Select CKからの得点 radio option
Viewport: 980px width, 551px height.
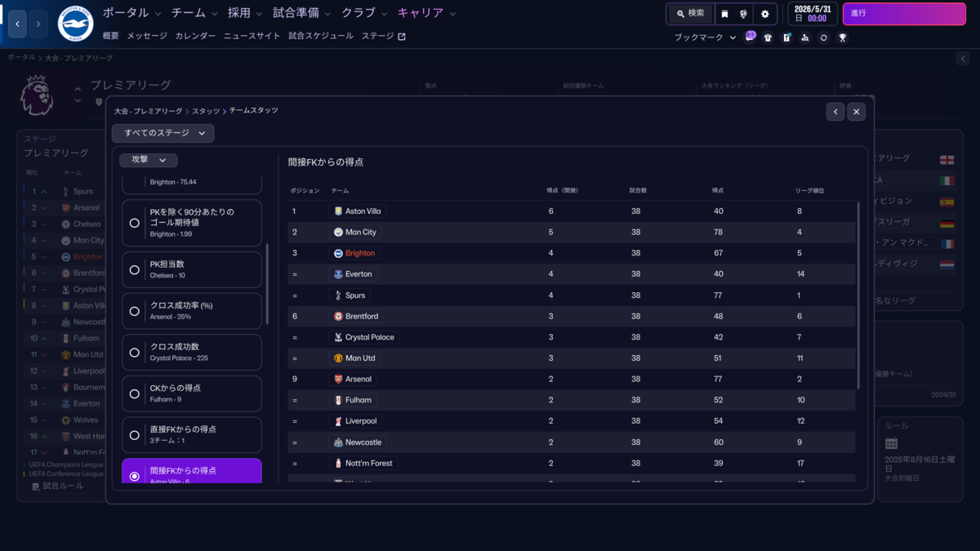[x=135, y=393]
